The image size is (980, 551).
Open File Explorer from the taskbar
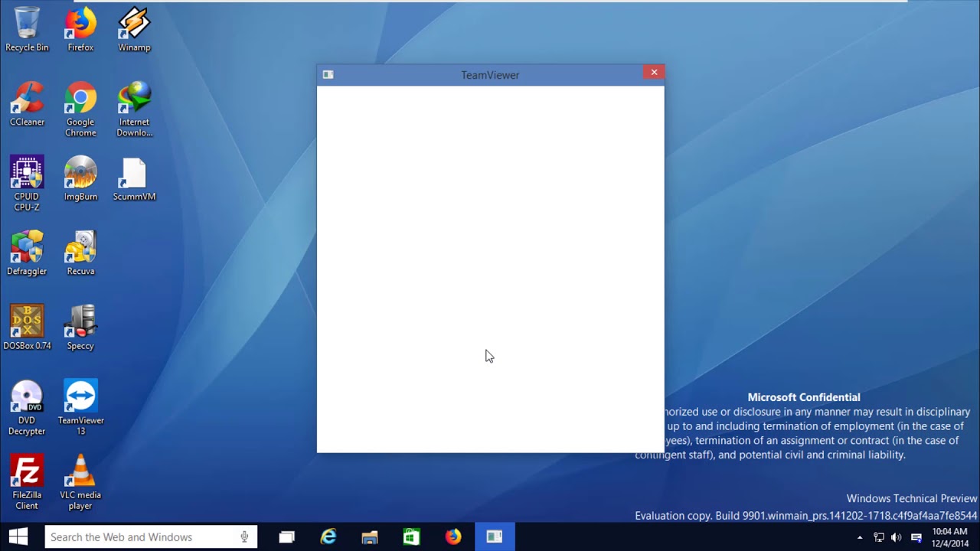pos(370,537)
